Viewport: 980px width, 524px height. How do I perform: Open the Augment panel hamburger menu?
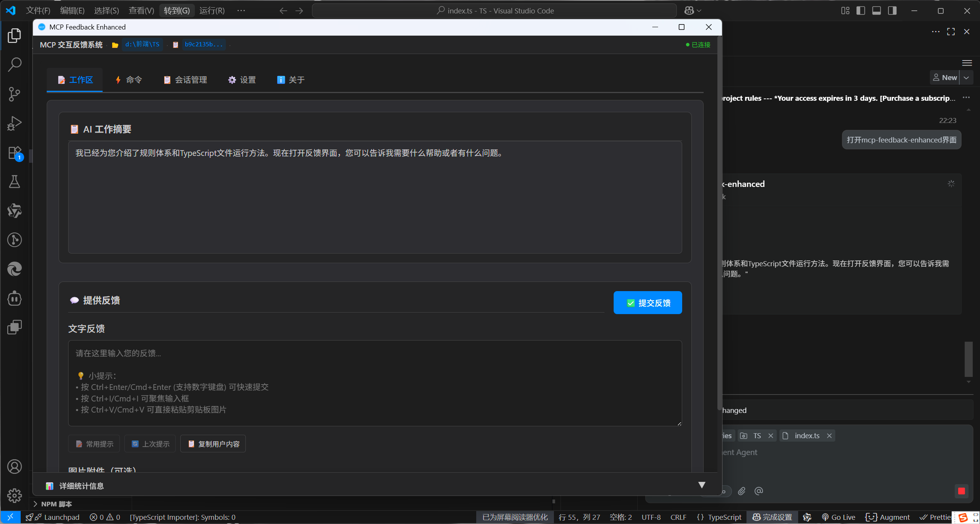(x=967, y=63)
